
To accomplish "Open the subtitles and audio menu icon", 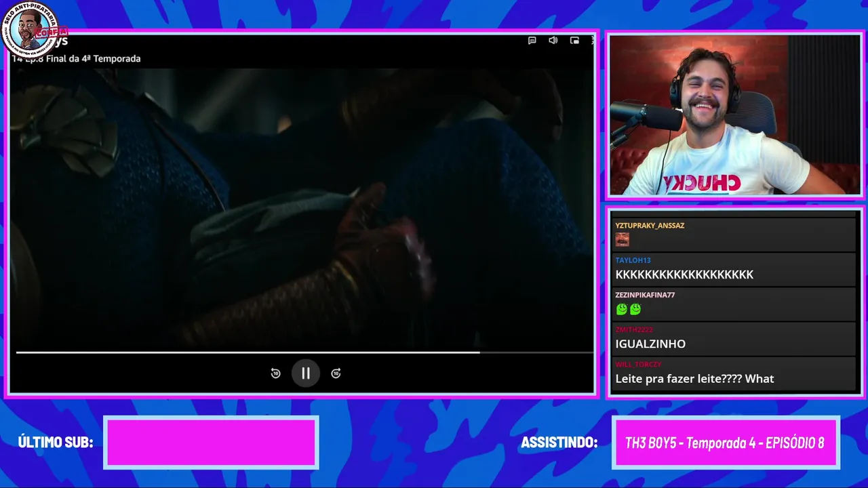I will (x=532, y=41).
